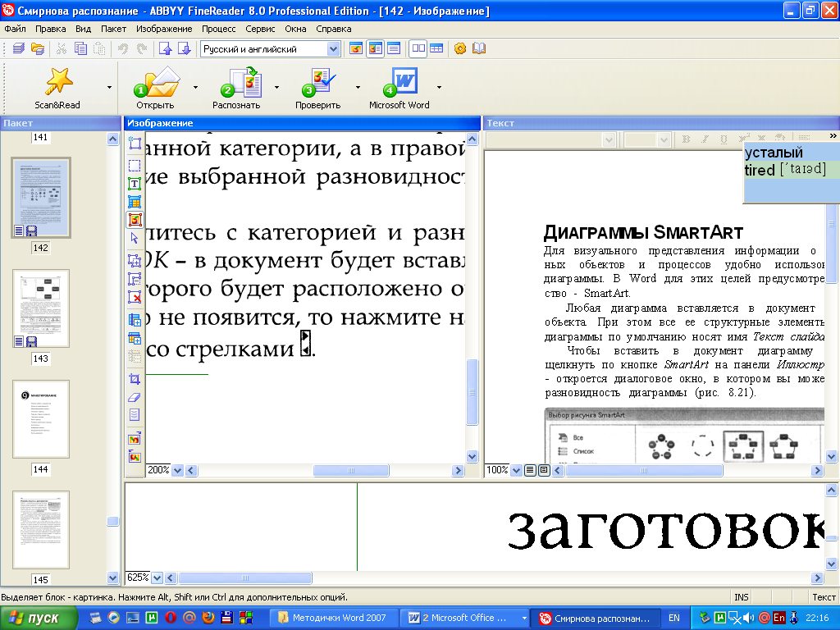Click the rotate image counterclockwise icon at toolbar bottom

(135, 456)
